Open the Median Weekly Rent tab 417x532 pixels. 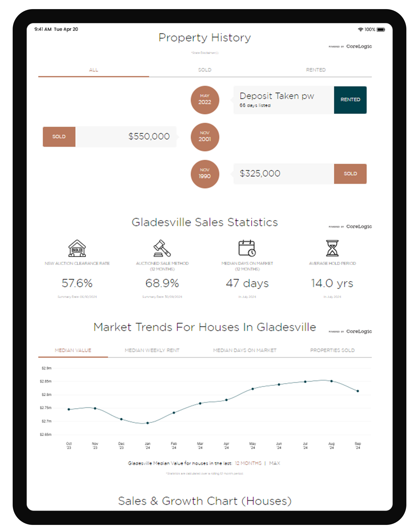click(152, 350)
